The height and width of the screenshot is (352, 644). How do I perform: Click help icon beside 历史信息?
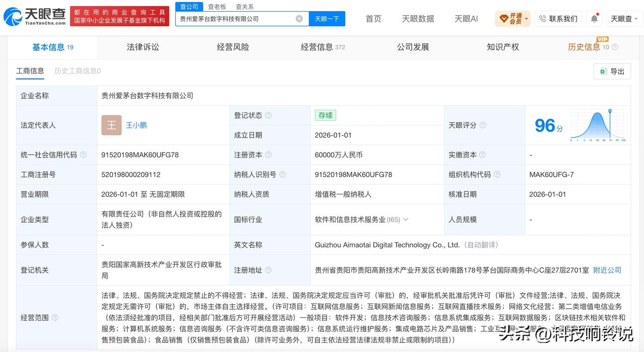pyautogui.click(x=615, y=47)
